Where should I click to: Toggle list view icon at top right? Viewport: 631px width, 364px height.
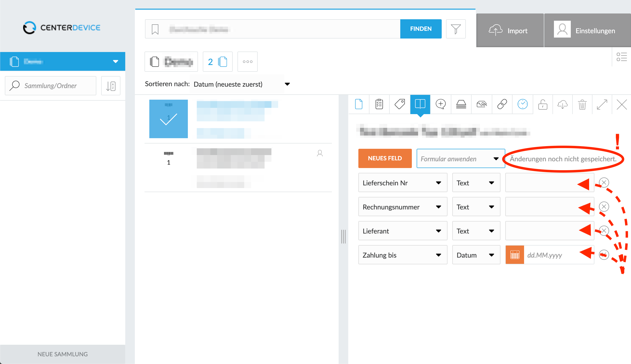click(x=621, y=57)
